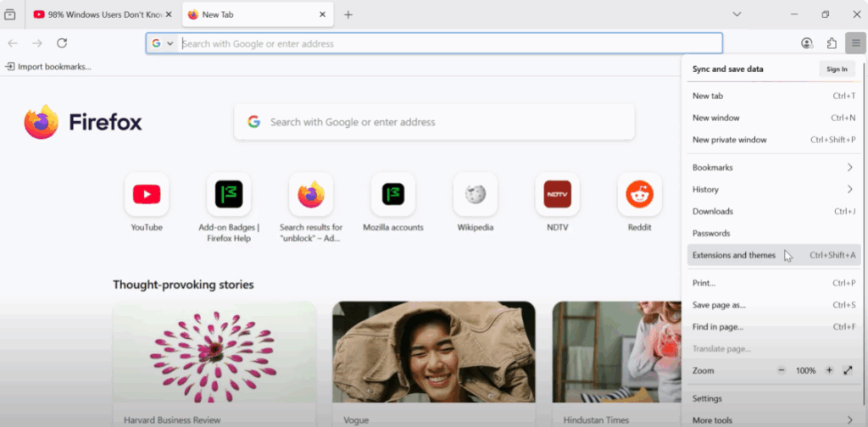Open a new tab with the plus button
The width and height of the screenshot is (868, 427).
(348, 15)
